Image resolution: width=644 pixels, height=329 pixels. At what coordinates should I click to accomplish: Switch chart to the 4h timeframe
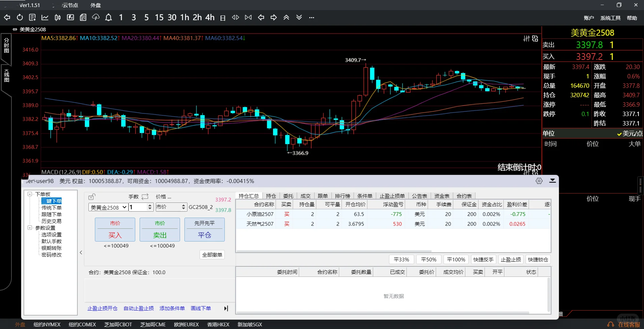point(210,17)
